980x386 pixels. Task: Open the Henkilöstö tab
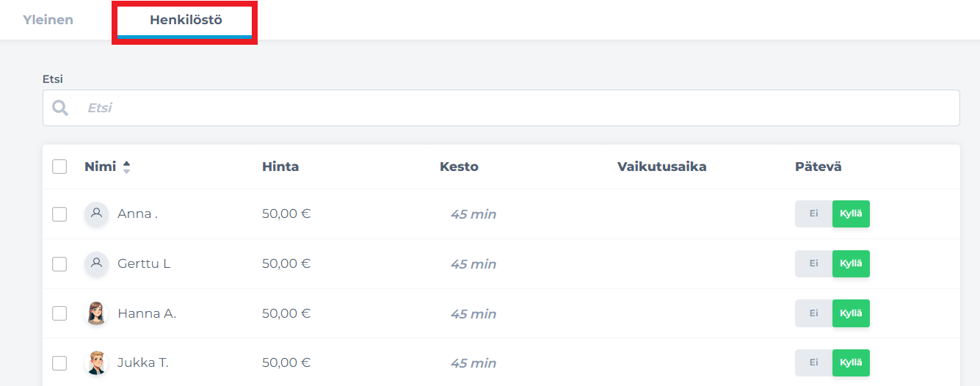pyautogui.click(x=186, y=20)
